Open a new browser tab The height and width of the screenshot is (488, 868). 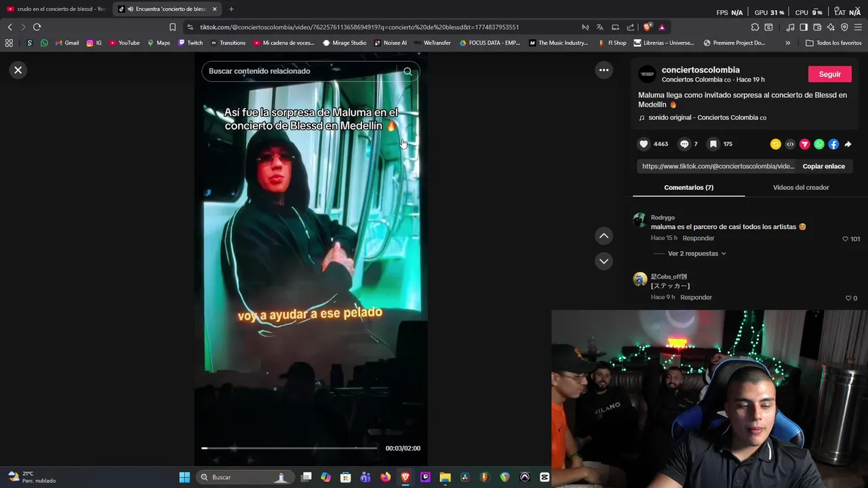click(231, 9)
